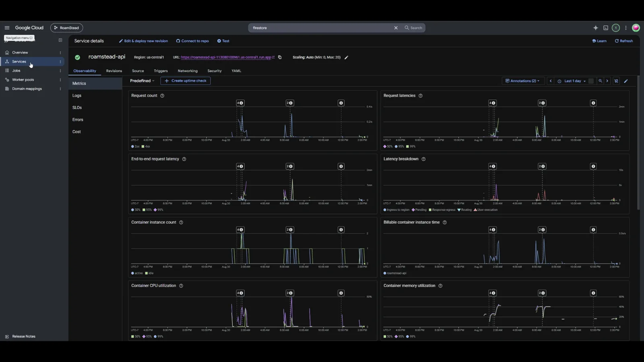Open Gemini AI assistant sparkle icon
The width and height of the screenshot is (644, 362).
pos(596,28)
